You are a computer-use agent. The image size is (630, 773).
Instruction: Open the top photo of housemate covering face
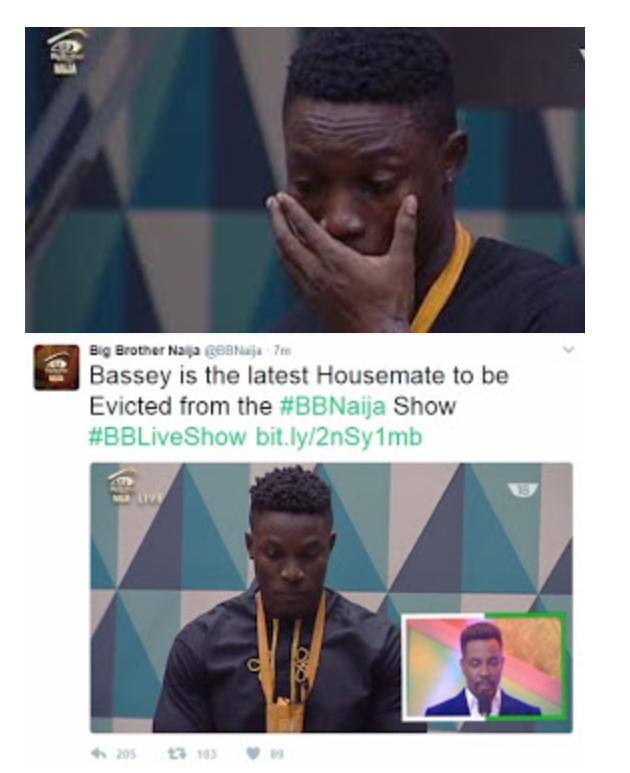point(305,180)
